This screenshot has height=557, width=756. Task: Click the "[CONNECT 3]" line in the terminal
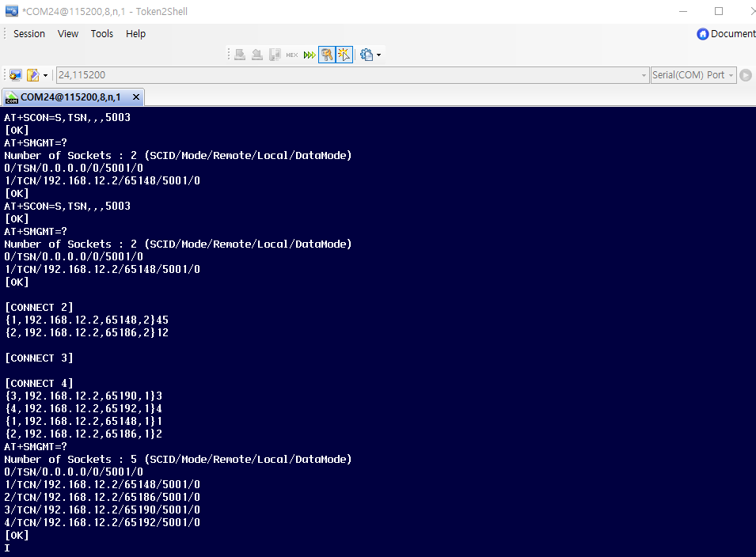pos(39,358)
